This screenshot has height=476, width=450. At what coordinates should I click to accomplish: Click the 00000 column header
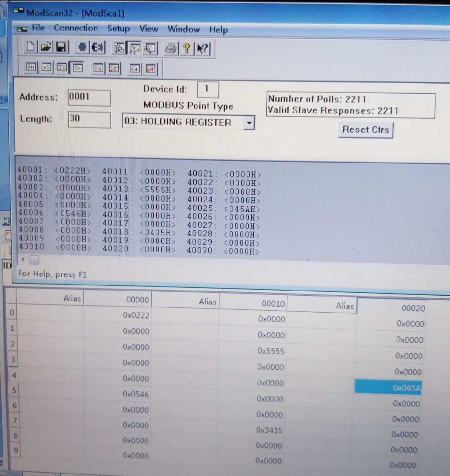pos(118,299)
